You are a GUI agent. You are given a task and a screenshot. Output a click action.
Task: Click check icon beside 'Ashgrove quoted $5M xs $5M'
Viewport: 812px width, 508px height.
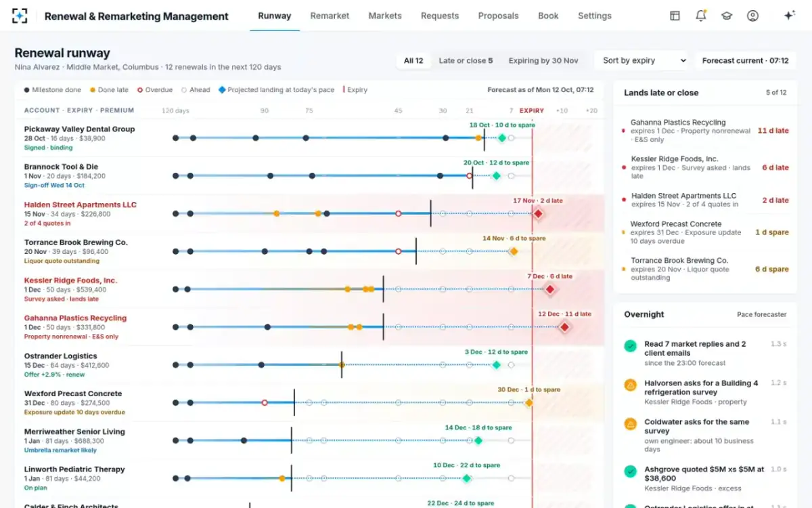631,471
